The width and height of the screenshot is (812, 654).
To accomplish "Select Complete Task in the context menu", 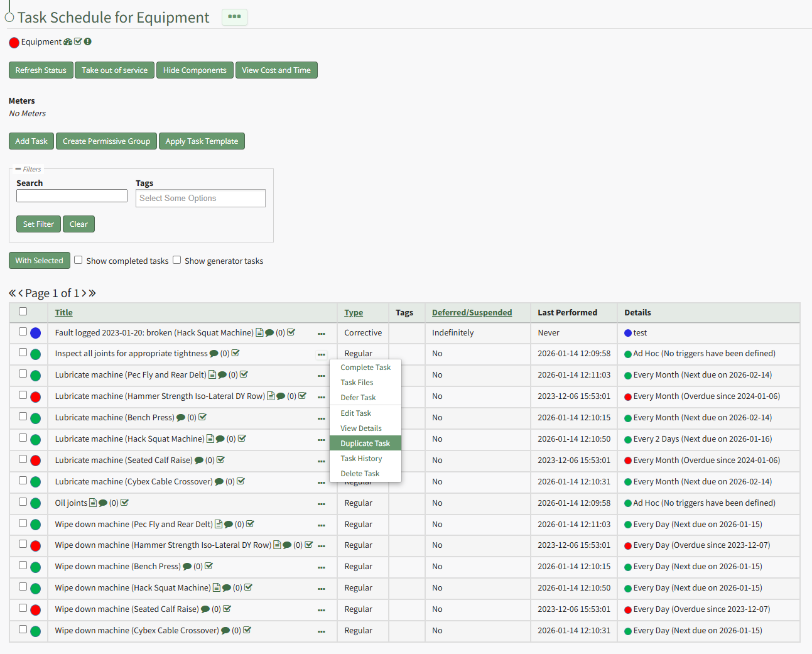I will (365, 368).
